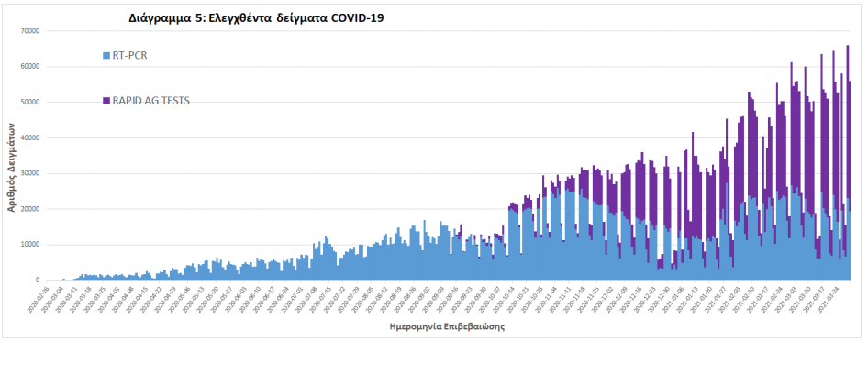Select the 10000 y-axis tick label
Image resolution: width=868 pixels, height=385 pixels.
coord(30,245)
